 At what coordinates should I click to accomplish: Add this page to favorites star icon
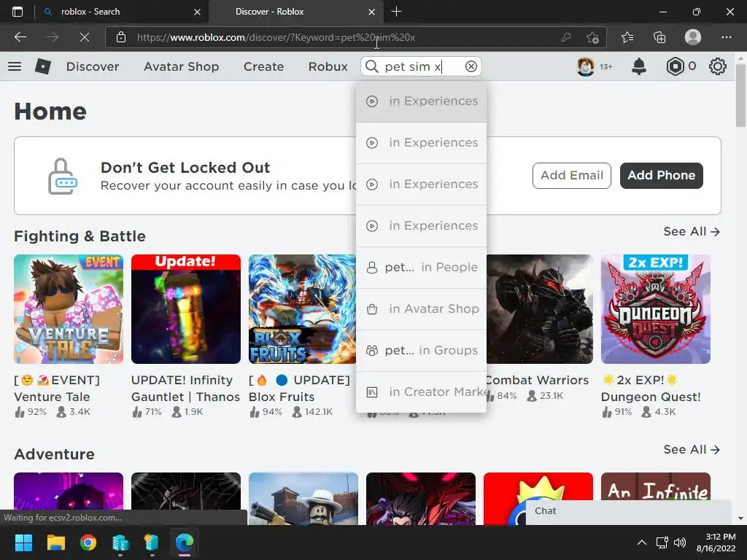[x=592, y=37]
